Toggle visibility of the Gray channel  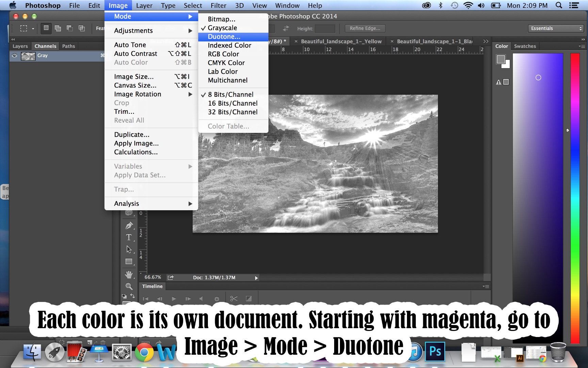[x=14, y=56]
